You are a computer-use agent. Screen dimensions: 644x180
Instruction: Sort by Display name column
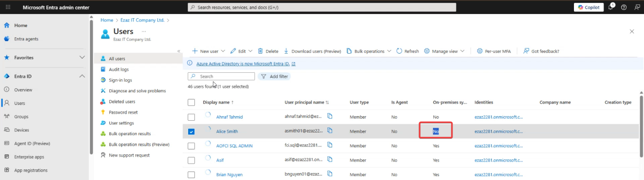[219, 102]
